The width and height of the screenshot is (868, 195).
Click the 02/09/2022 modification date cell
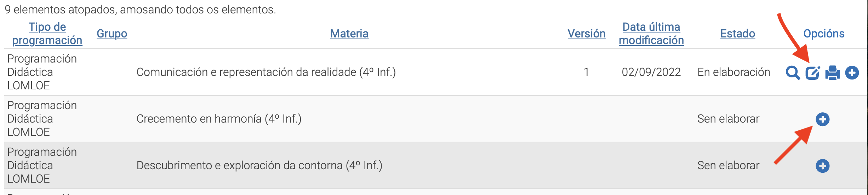[x=651, y=72]
